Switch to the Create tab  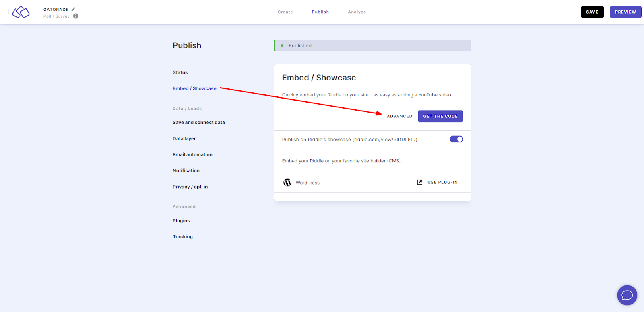pos(285,12)
